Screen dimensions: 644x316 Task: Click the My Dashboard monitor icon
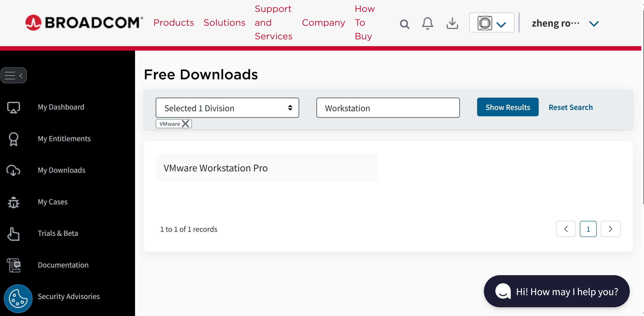14,107
